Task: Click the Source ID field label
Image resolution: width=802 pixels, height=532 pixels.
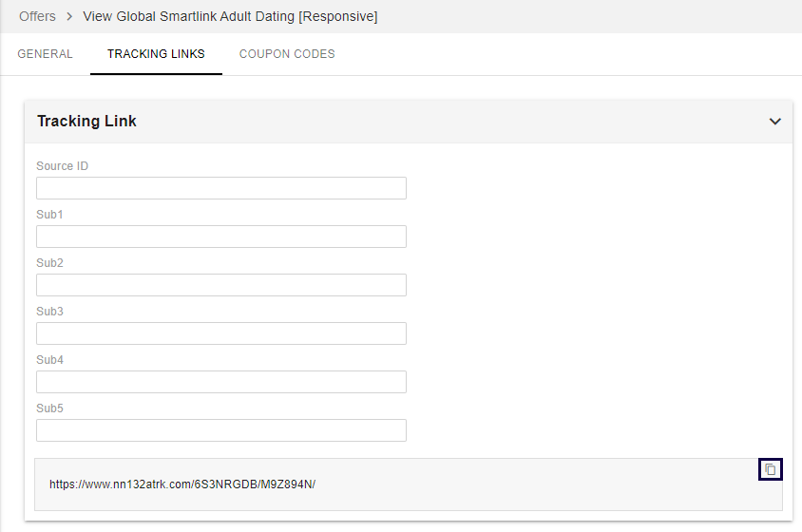Action: [x=63, y=166]
